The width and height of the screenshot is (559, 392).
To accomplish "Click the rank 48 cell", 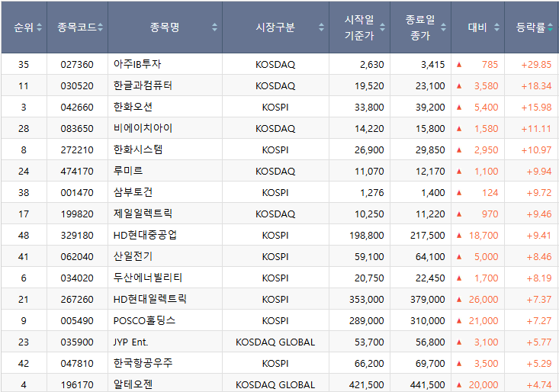I will point(24,236).
